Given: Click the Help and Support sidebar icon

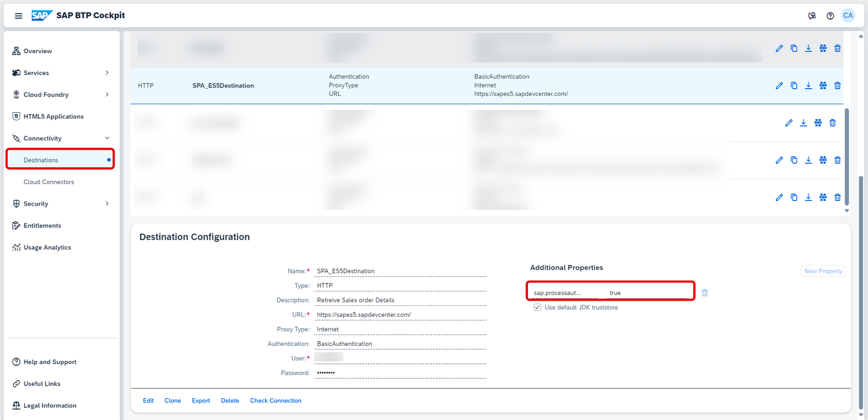Looking at the screenshot, I should tap(16, 362).
